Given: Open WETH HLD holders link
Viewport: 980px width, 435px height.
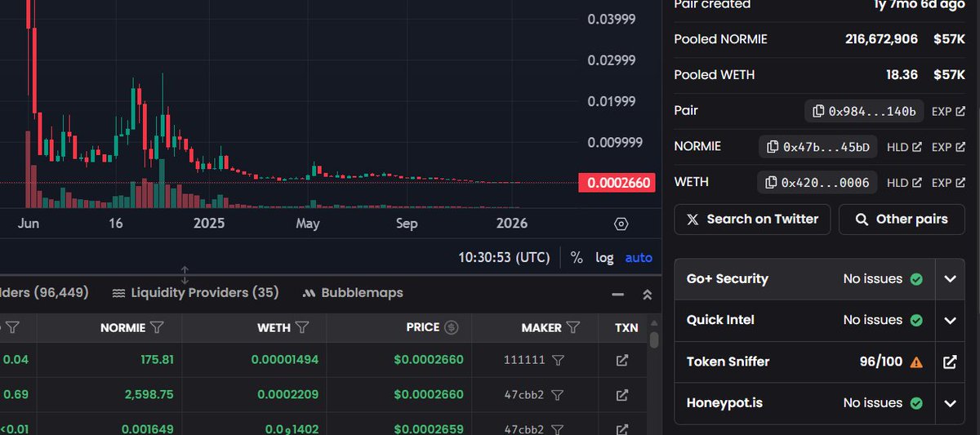Looking at the screenshot, I should [x=904, y=183].
